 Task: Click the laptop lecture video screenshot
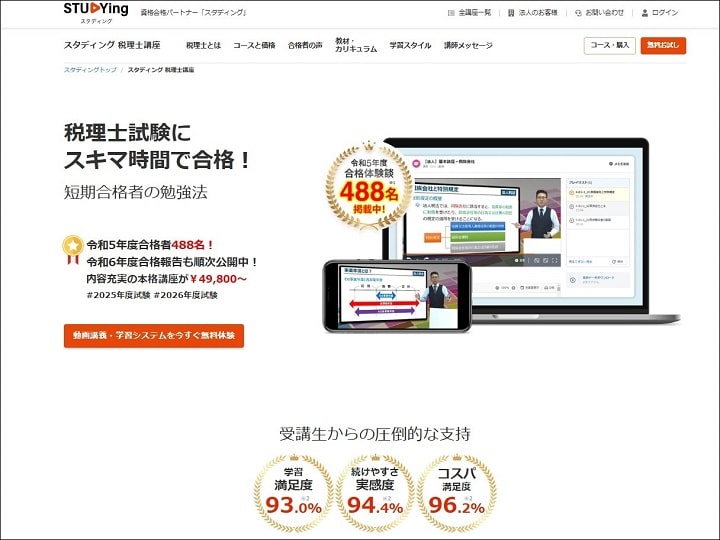tap(483, 221)
